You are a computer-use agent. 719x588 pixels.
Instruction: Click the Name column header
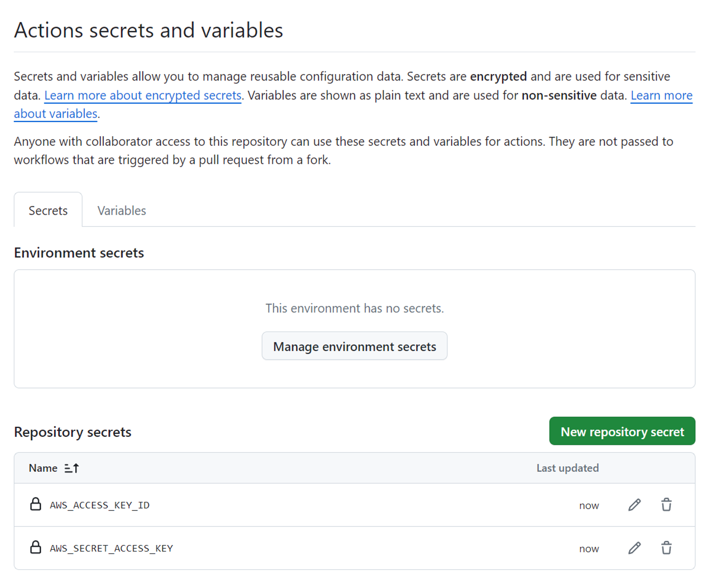click(x=43, y=468)
